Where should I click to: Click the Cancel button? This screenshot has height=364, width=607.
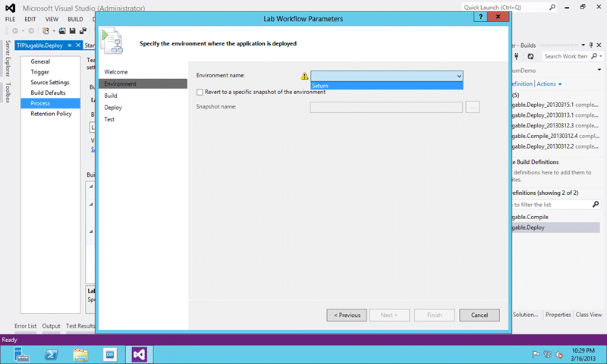tap(480, 315)
